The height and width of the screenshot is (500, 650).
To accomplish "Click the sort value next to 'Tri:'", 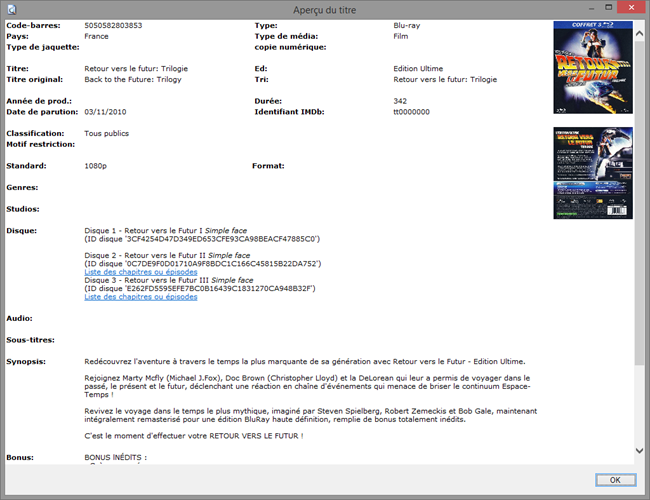I will [445, 79].
